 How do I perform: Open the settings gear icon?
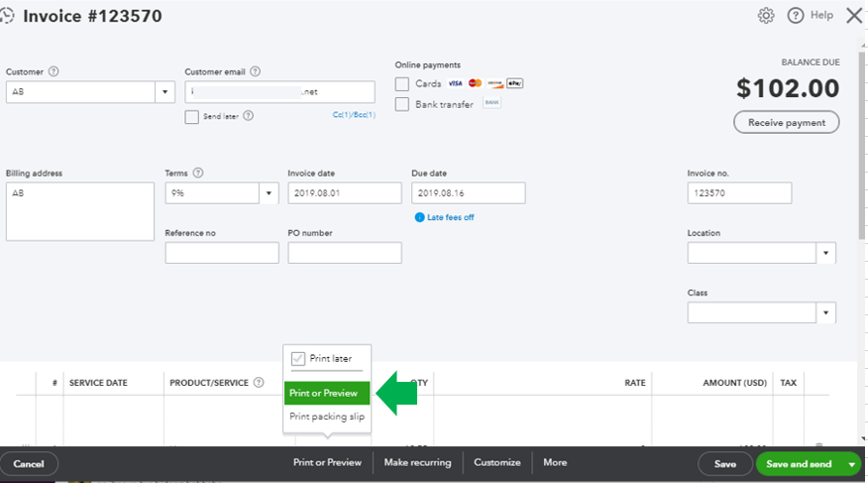[x=766, y=16]
